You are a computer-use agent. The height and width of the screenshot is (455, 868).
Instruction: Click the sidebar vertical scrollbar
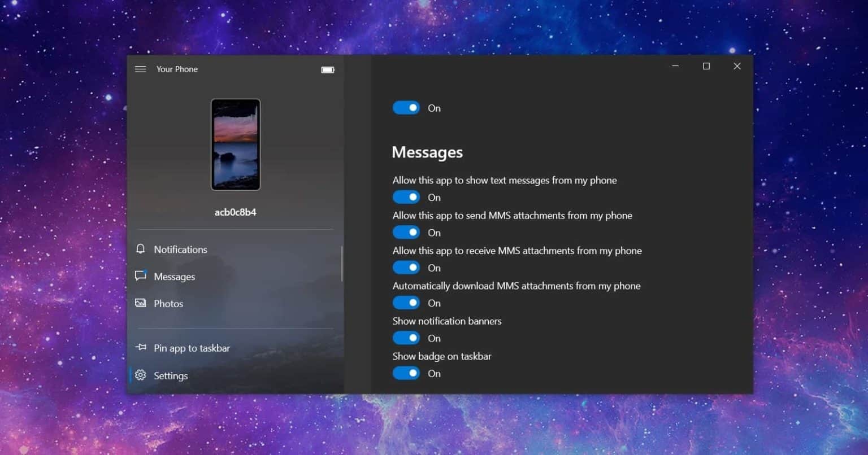coord(341,264)
